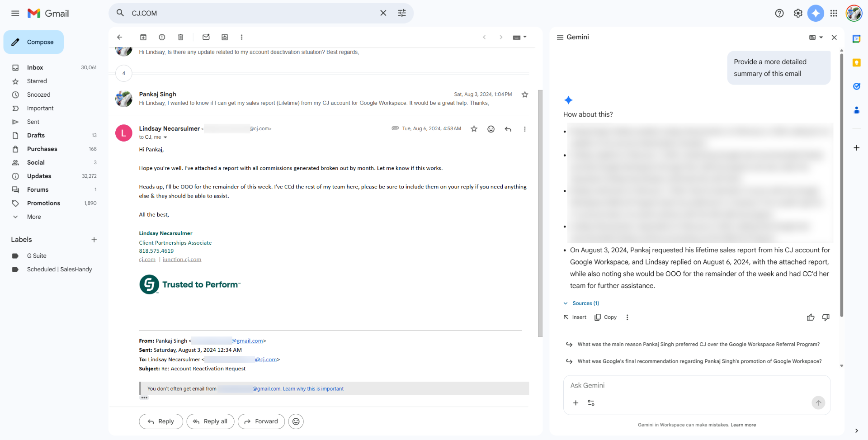Viewport: 868px width, 440px height.
Task: Show recipient details dropdown next to 'to CJ, me'
Action: click(x=165, y=137)
